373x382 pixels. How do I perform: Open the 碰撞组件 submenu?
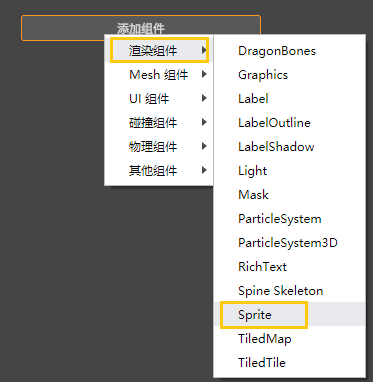coord(159,122)
